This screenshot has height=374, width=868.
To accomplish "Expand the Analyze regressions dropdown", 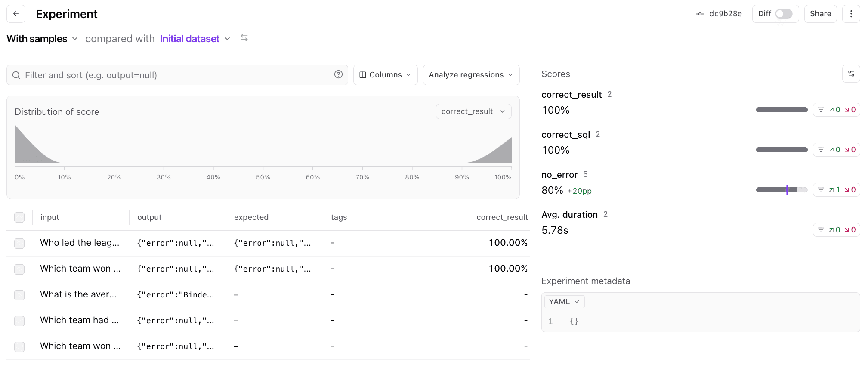I will (x=471, y=75).
